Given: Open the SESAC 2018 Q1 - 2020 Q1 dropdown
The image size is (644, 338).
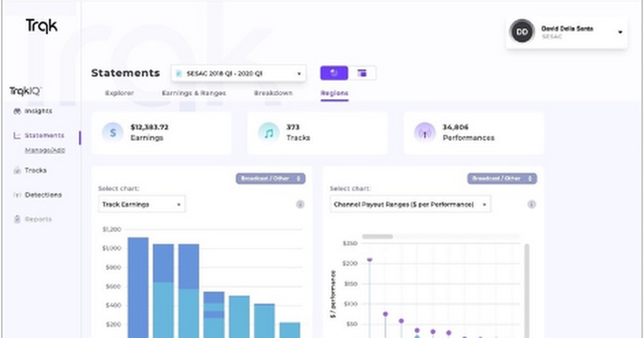Looking at the screenshot, I should pyautogui.click(x=238, y=74).
